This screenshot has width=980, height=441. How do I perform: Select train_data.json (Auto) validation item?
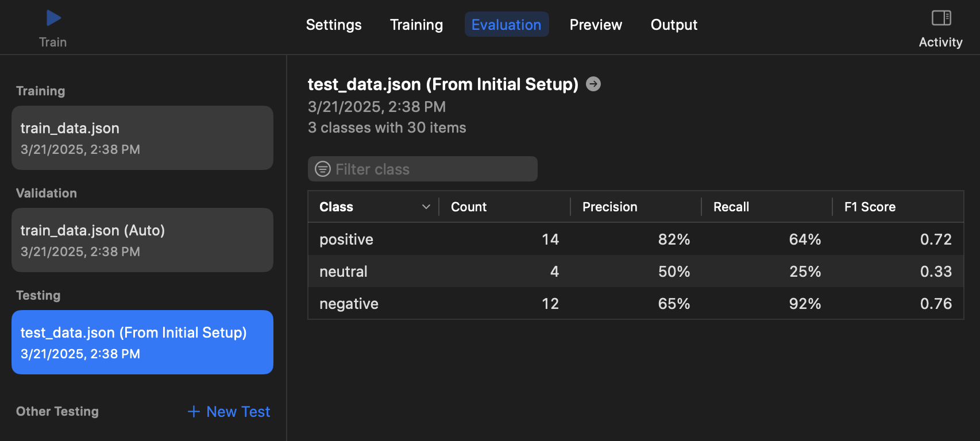pos(142,240)
